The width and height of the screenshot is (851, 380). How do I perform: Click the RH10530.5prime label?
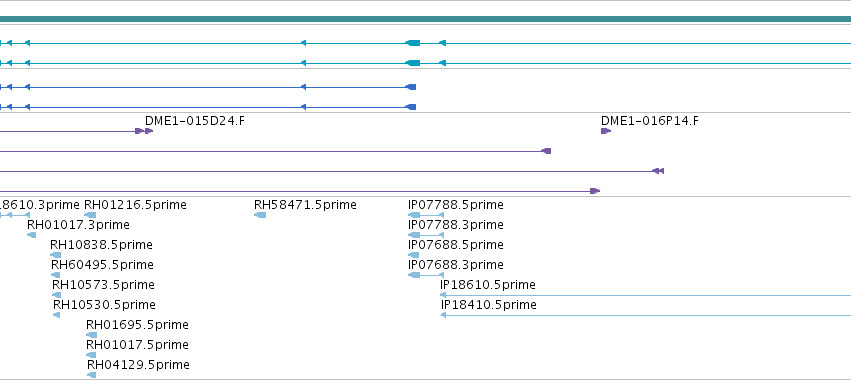point(104,305)
